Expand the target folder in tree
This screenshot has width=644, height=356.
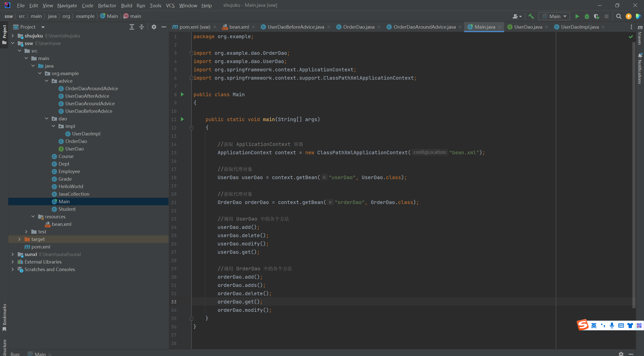click(19, 239)
